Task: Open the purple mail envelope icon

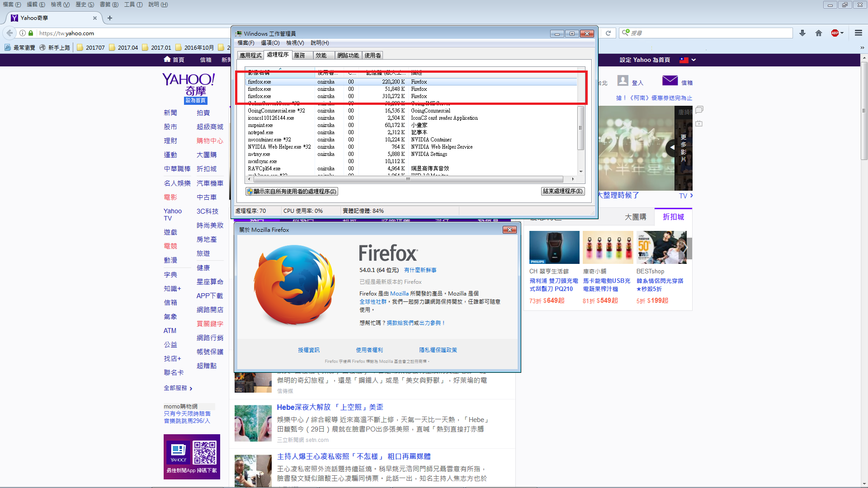Action: click(x=670, y=80)
